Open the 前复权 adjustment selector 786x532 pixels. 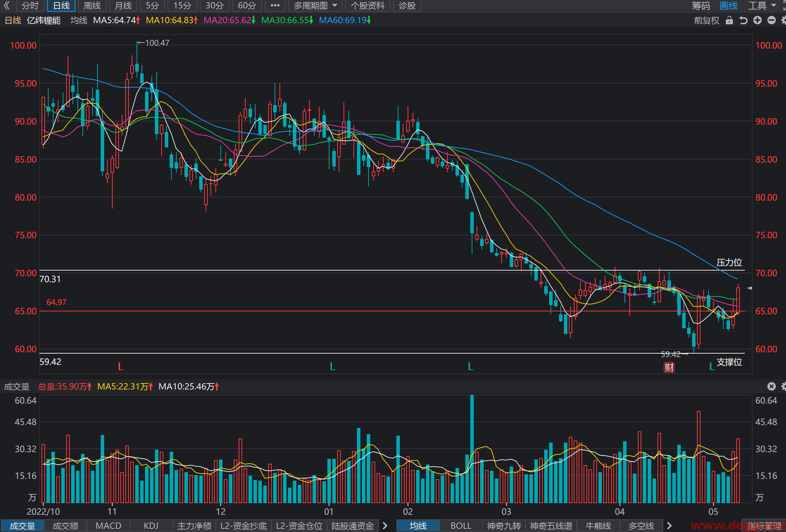[x=706, y=20]
